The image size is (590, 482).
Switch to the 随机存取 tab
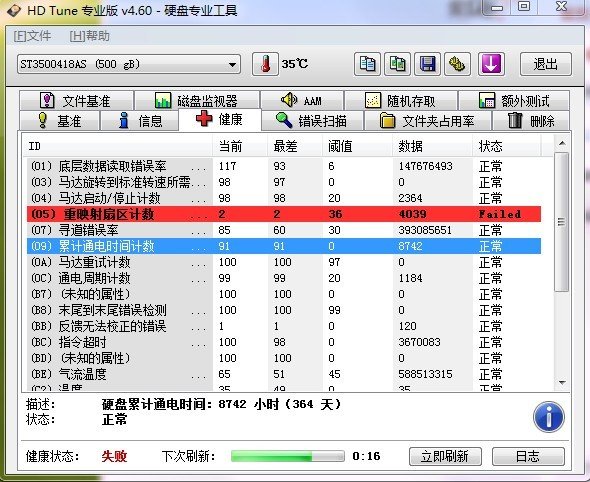tap(401, 100)
